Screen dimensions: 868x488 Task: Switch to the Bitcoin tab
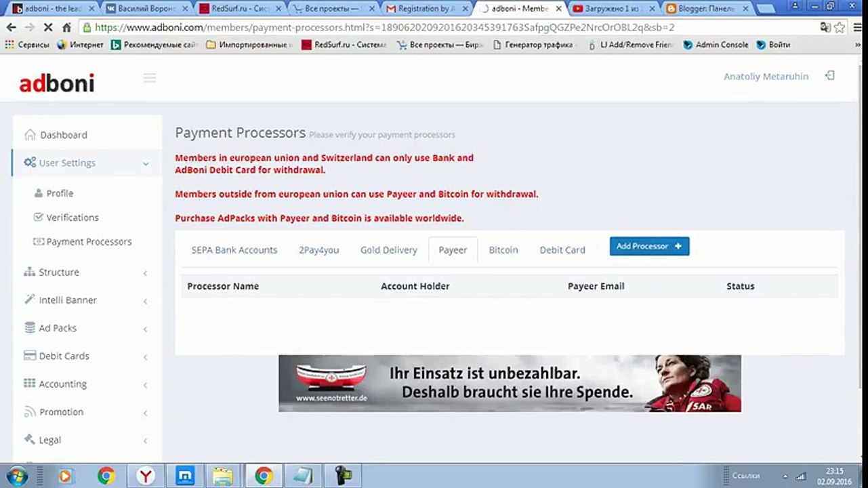503,249
